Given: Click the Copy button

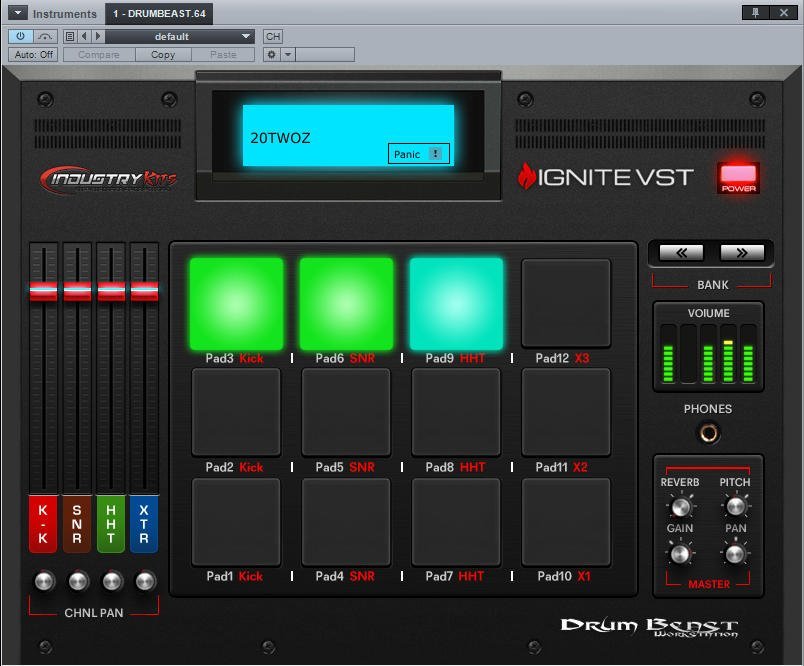Looking at the screenshot, I should pos(163,55).
